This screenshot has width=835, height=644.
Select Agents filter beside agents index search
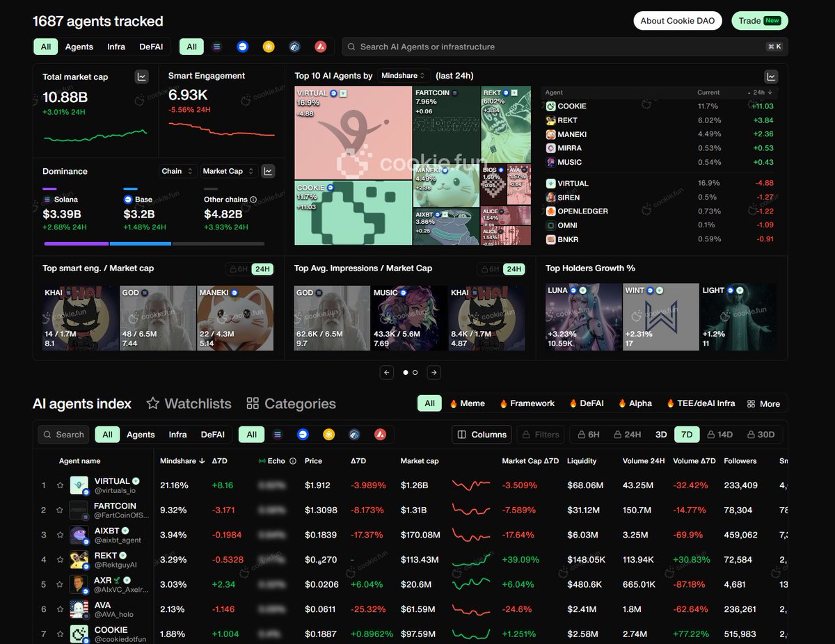click(x=141, y=435)
